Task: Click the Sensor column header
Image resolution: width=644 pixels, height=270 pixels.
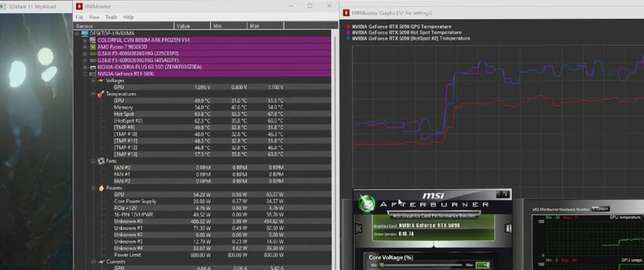Action: coord(125,26)
